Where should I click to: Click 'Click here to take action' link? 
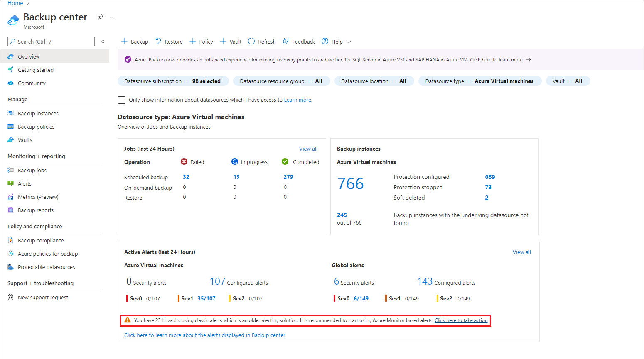(461, 320)
